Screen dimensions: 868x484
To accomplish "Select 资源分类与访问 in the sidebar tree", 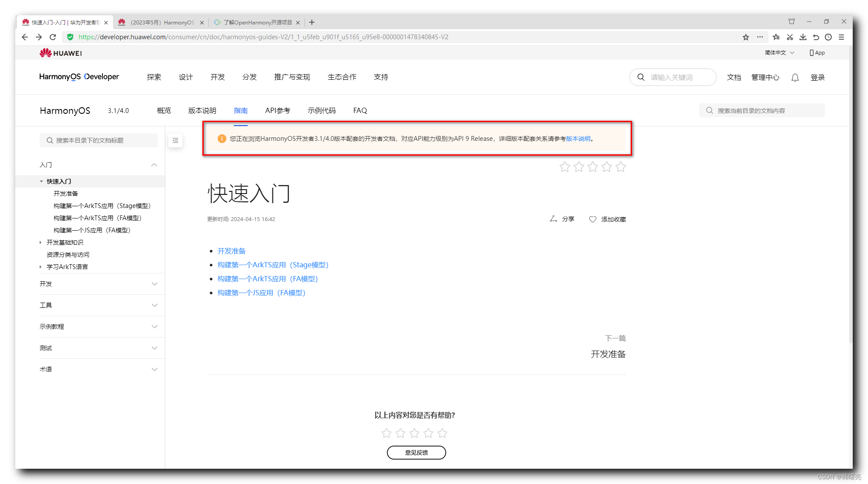I will point(68,255).
